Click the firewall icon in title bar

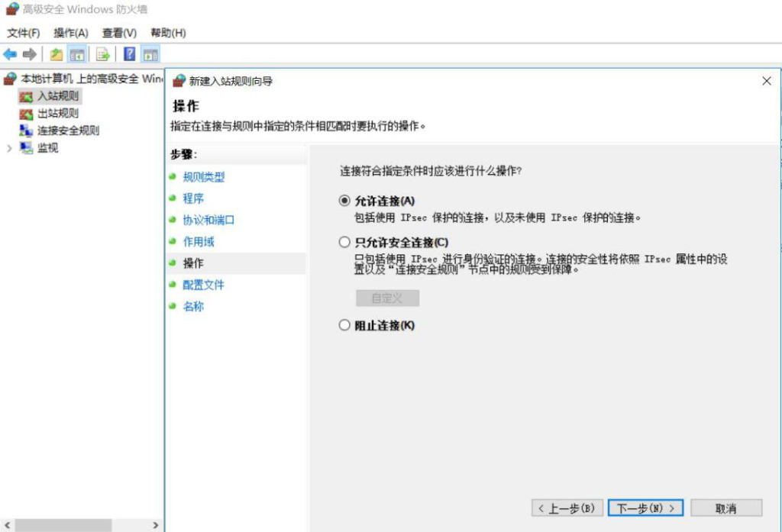coord(12,8)
